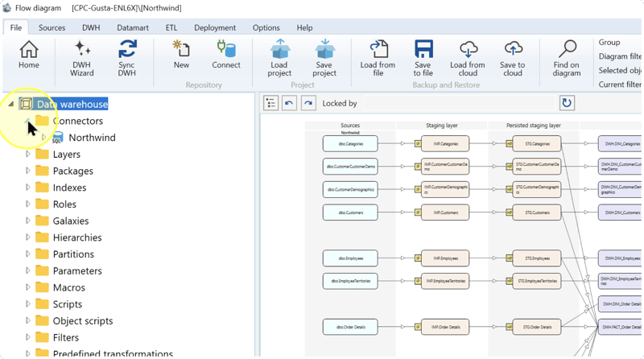
Task: Expand the Partitions folder
Action: pos(28,254)
